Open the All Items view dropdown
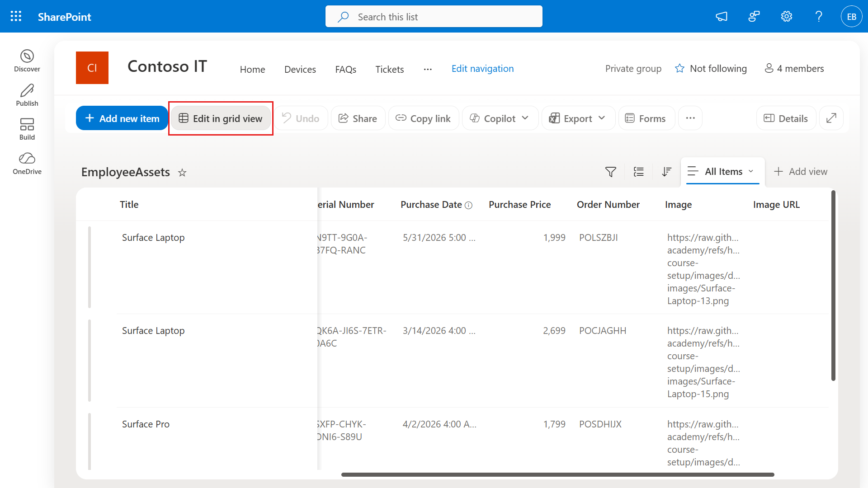This screenshot has width=868, height=488. coord(722,172)
